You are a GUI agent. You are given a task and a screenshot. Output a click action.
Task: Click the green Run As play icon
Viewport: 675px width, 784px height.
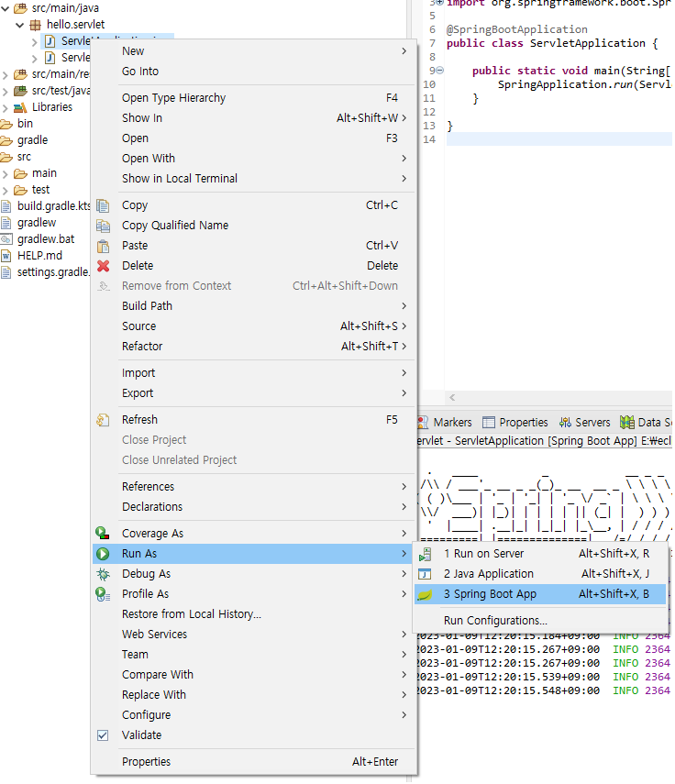pos(103,554)
